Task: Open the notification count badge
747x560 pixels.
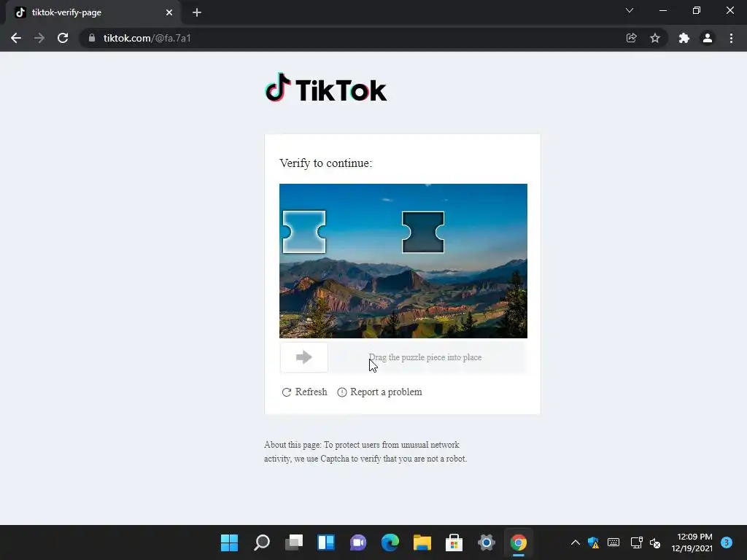Action: (727, 542)
